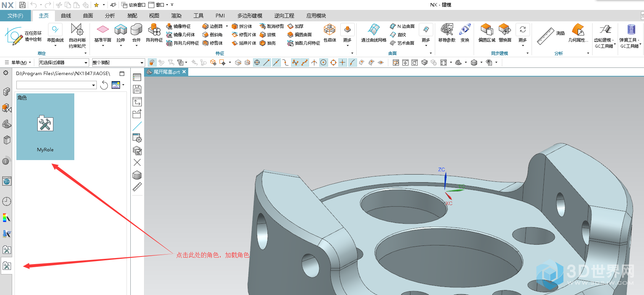Open the roles palette path combo box
This screenshot has height=295, width=644.
(56, 85)
